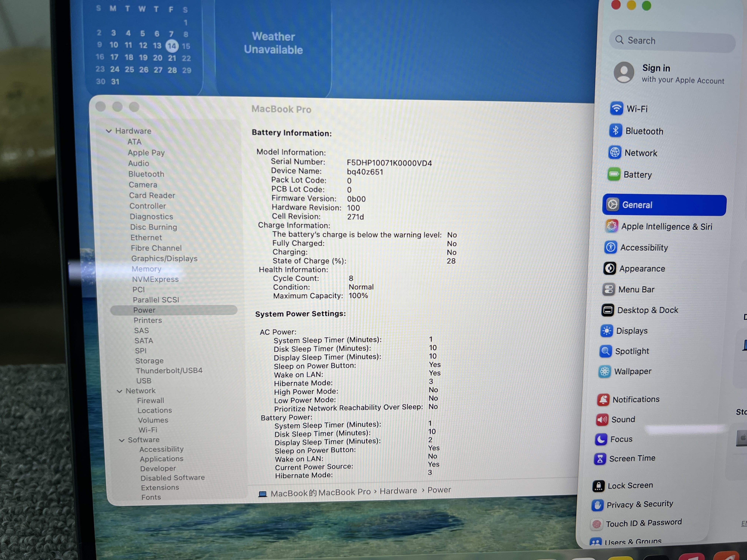This screenshot has width=747, height=560.
Task: Select Storage in the Hardware list
Action: pos(149,361)
